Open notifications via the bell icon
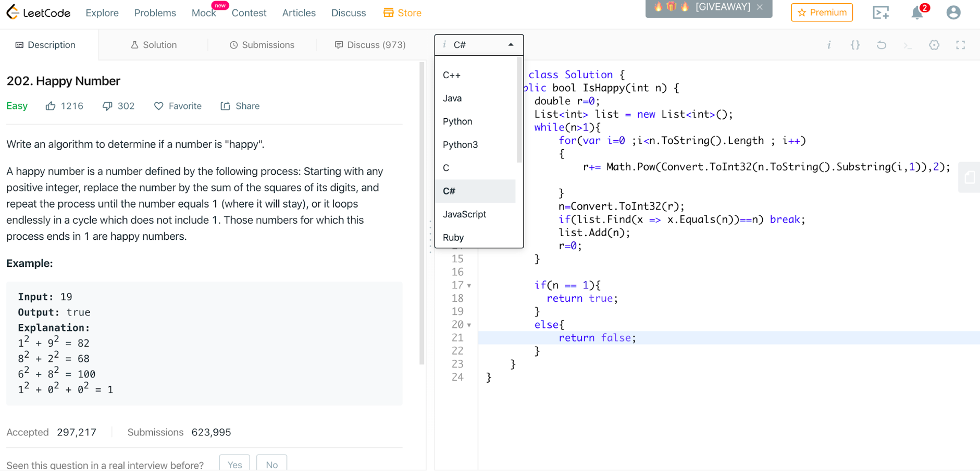980x476 pixels. [917, 12]
